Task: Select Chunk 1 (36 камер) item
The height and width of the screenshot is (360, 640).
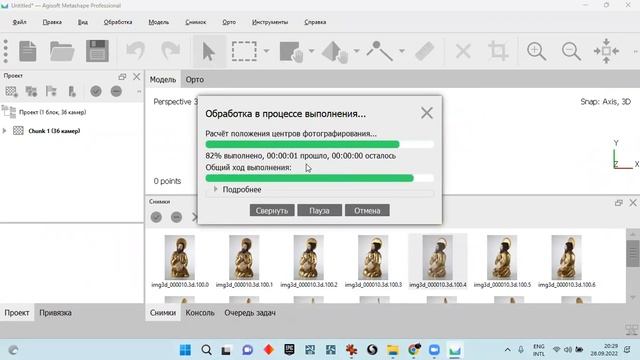Action: (x=54, y=131)
